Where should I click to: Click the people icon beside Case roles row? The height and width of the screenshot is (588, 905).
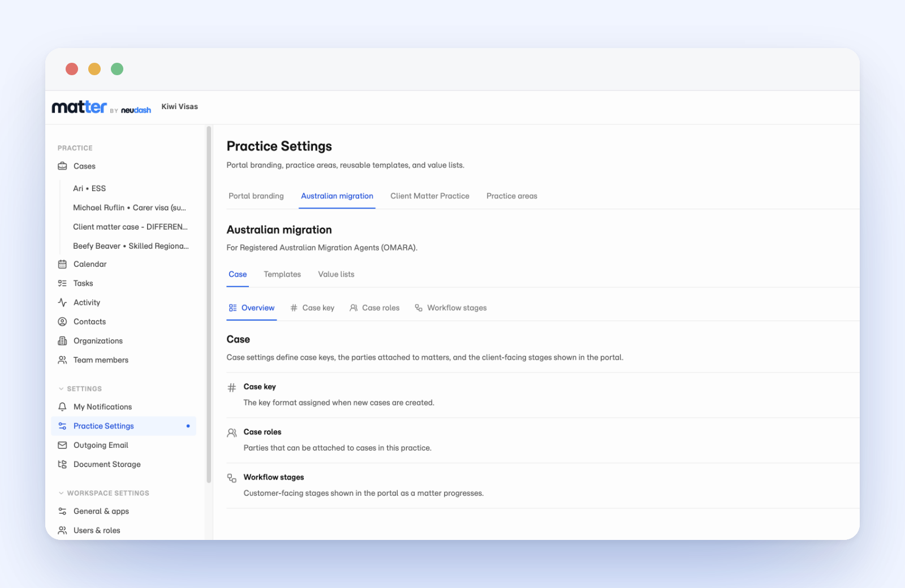pos(232,433)
